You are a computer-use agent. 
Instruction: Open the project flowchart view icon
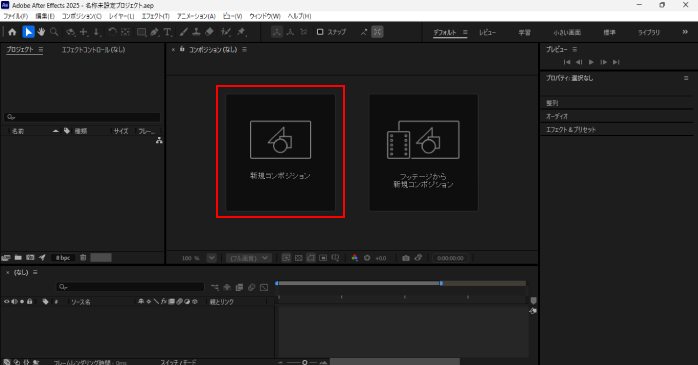(x=159, y=141)
